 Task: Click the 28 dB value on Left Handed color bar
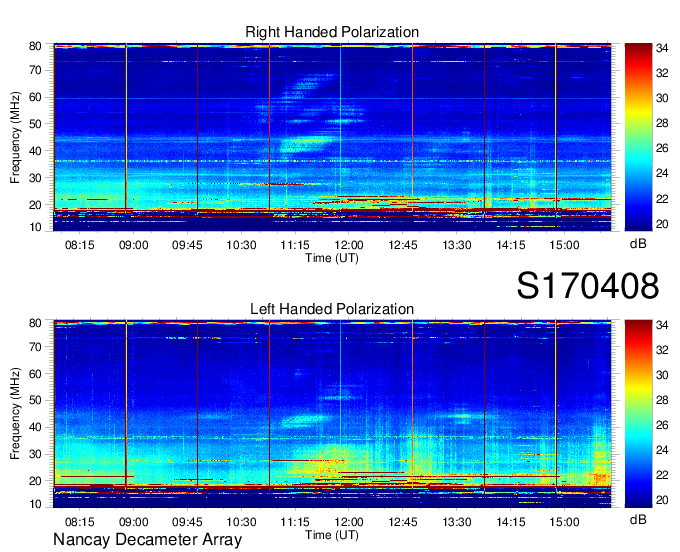click(662, 400)
